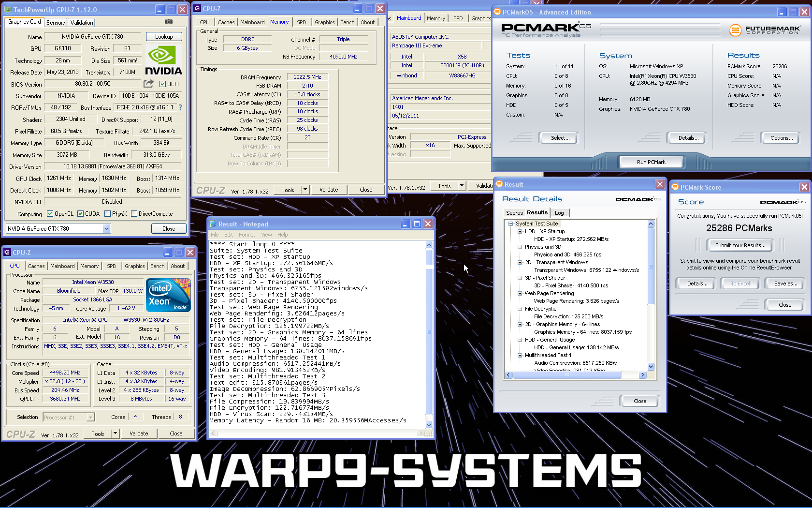Open the Tools dropdown arrow in CPU-Z CPU window
This screenshot has width=812, height=508.
[x=115, y=433]
